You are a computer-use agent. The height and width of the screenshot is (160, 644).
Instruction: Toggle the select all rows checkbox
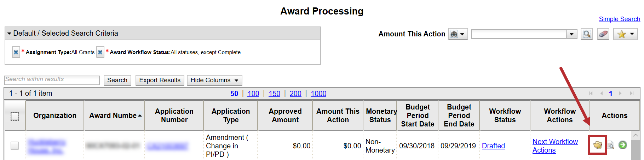(x=15, y=116)
